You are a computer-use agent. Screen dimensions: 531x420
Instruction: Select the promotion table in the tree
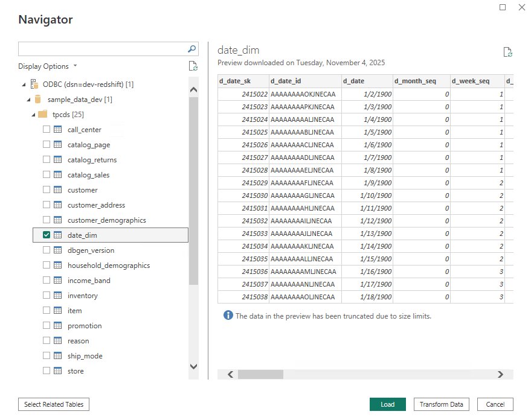pyautogui.click(x=85, y=325)
